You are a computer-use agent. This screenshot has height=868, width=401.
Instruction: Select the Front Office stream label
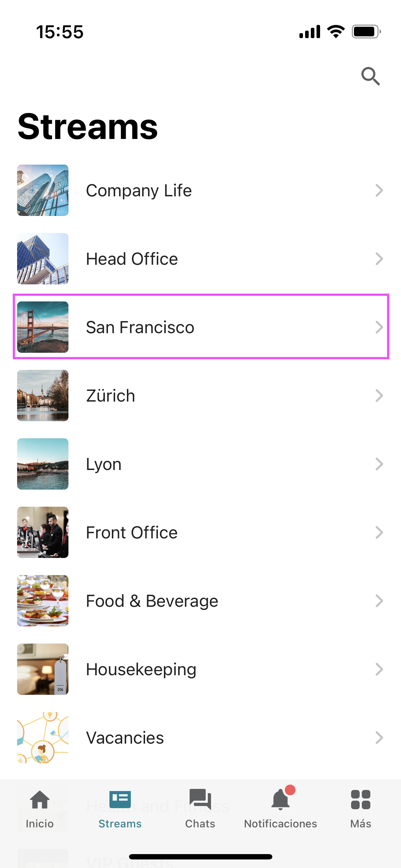(x=132, y=532)
